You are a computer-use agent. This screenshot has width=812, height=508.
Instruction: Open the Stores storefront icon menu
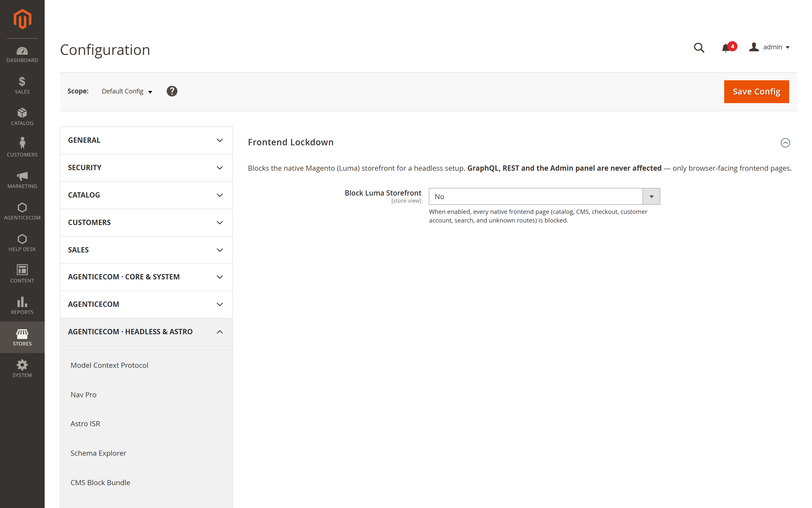[x=22, y=337]
